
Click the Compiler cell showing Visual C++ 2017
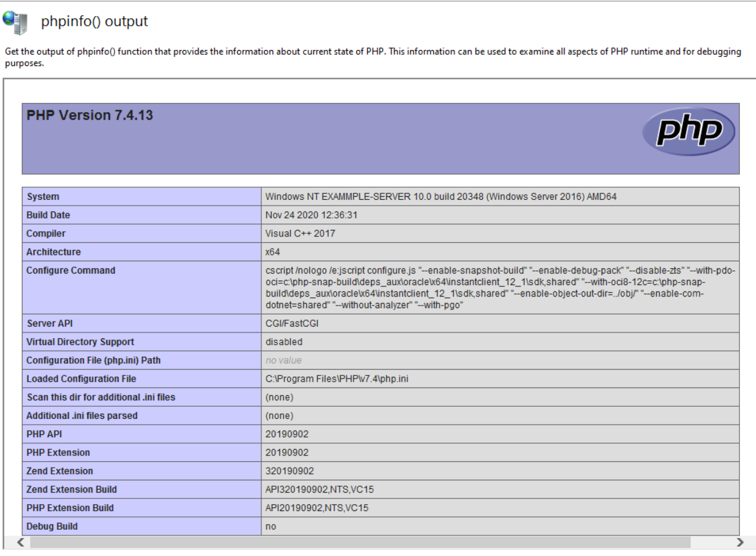[x=295, y=233]
